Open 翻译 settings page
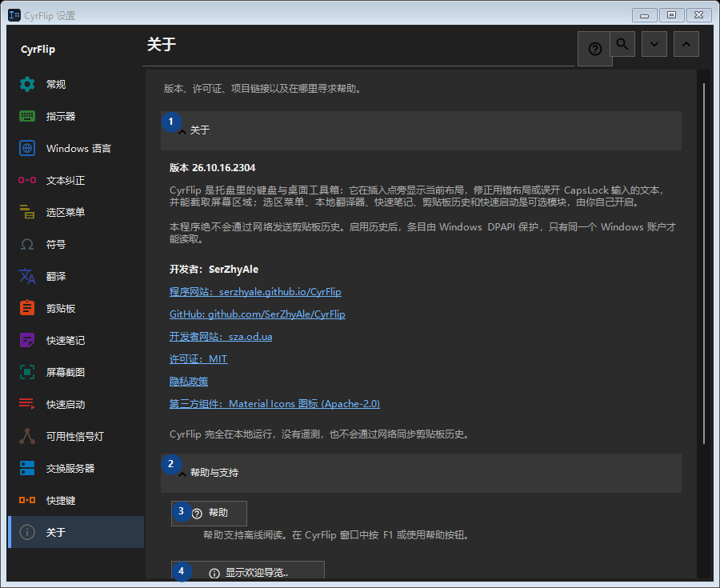This screenshot has width=720, height=588. 76,276
